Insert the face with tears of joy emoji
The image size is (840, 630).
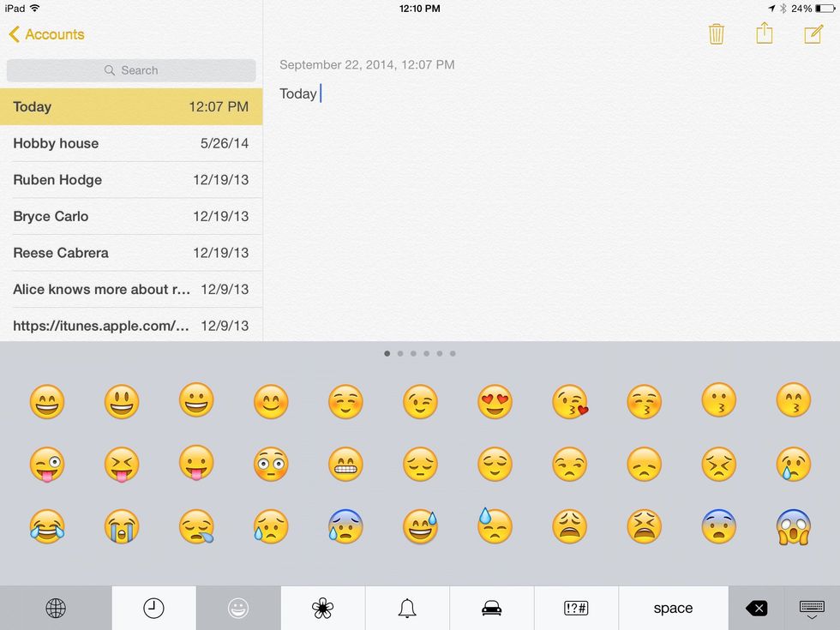click(x=47, y=527)
